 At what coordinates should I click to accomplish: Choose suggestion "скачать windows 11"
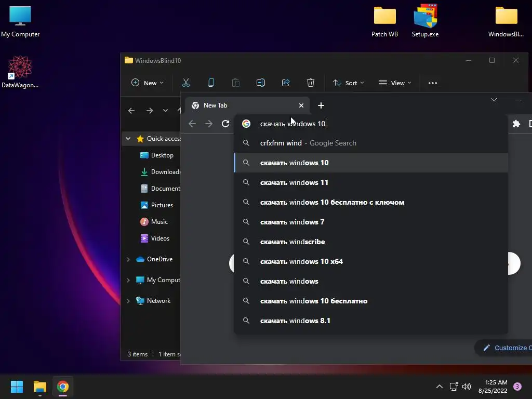pos(371,182)
